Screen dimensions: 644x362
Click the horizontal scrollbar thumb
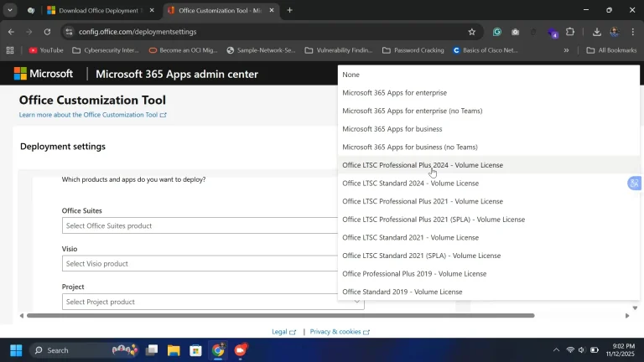click(x=281, y=316)
